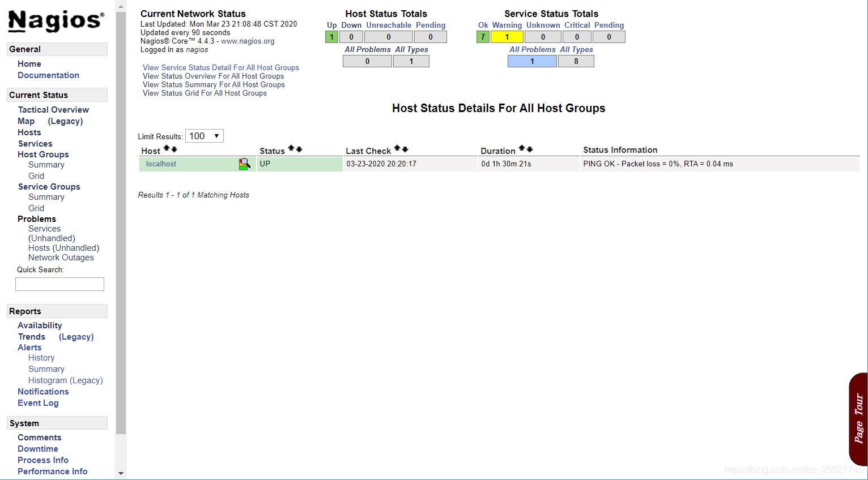Open Trends report

(x=32, y=337)
